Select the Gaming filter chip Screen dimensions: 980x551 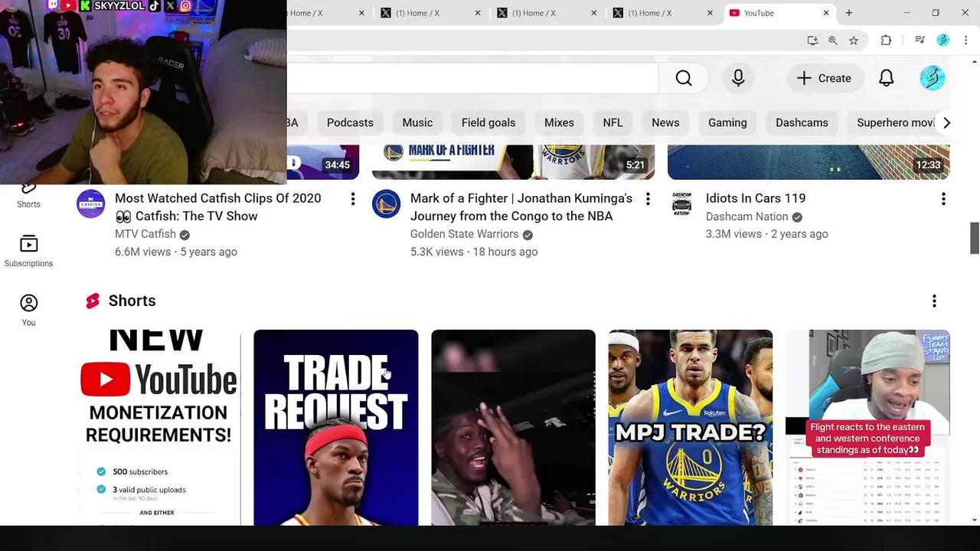[727, 122]
